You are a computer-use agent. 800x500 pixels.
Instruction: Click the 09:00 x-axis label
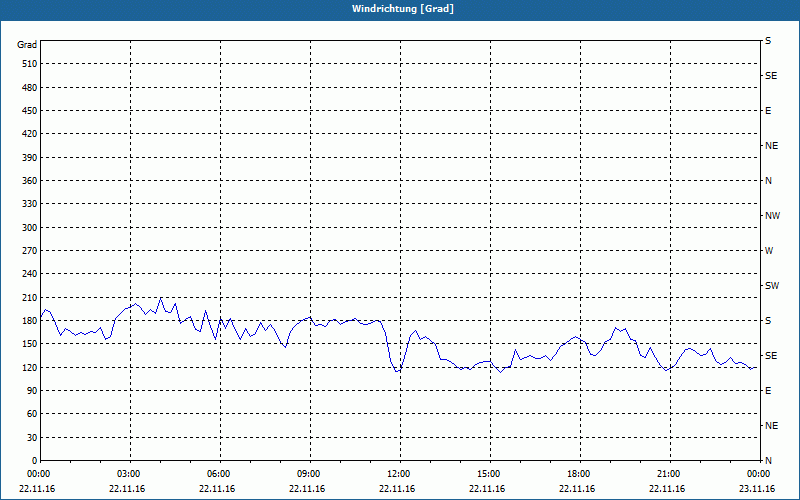tap(308, 474)
